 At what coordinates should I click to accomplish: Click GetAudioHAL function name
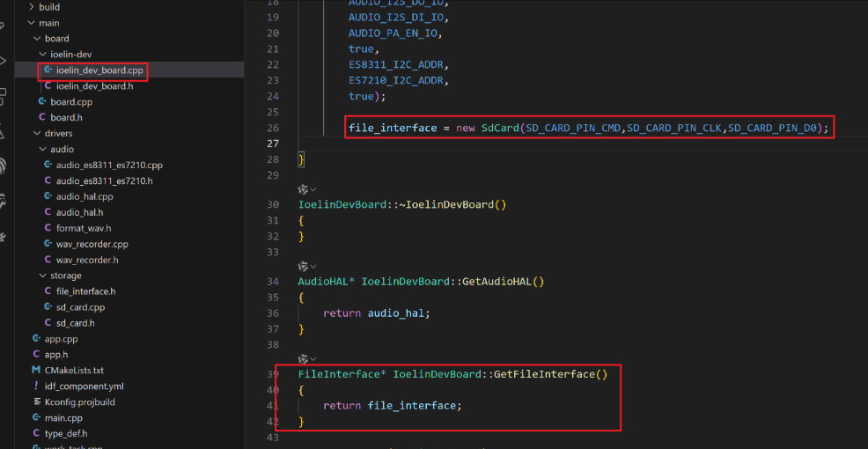point(497,281)
